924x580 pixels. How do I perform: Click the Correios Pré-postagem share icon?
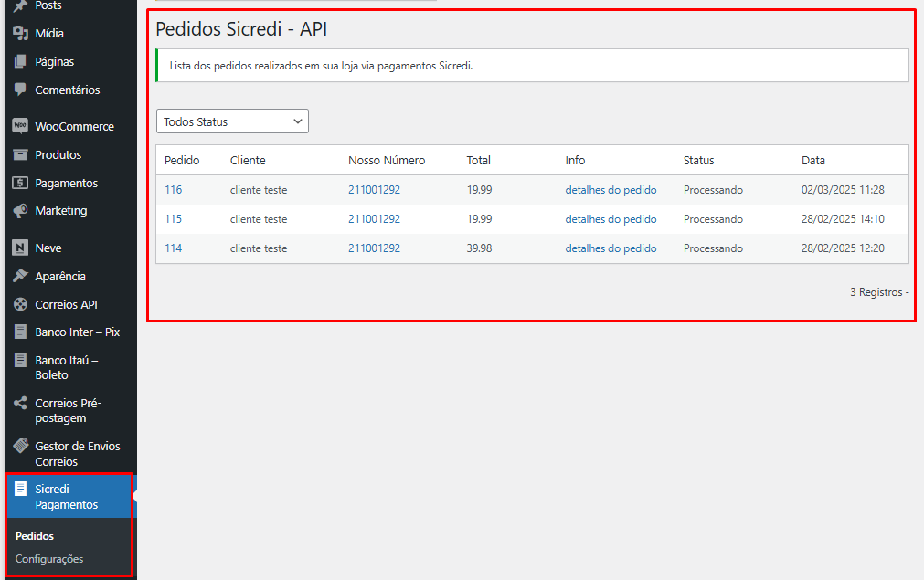pos(20,403)
